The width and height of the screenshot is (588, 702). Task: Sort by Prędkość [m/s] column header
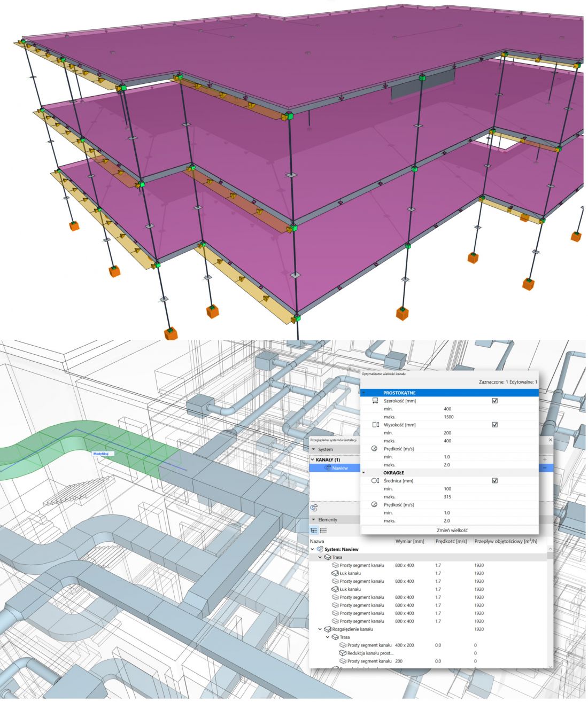click(451, 542)
